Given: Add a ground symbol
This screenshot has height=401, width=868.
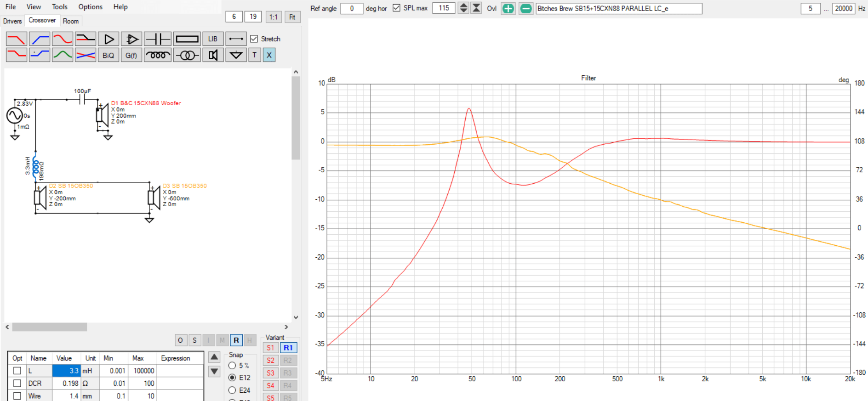Looking at the screenshot, I should pyautogui.click(x=236, y=55).
